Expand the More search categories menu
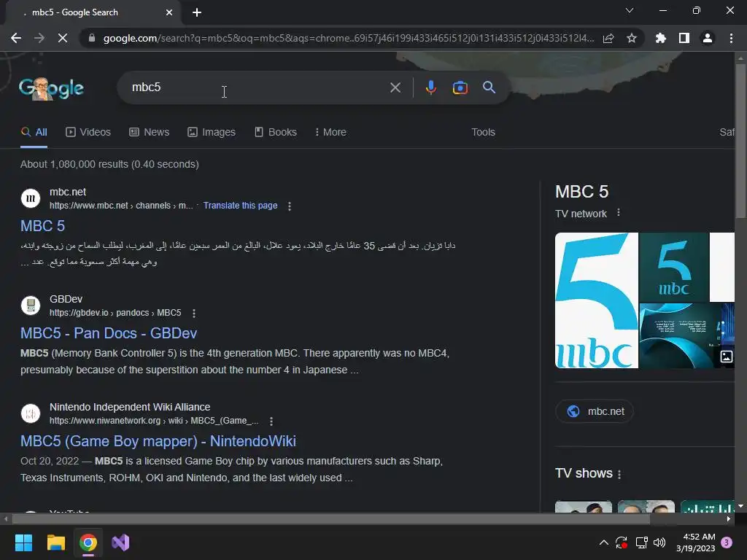747x560 pixels. tap(330, 133)
